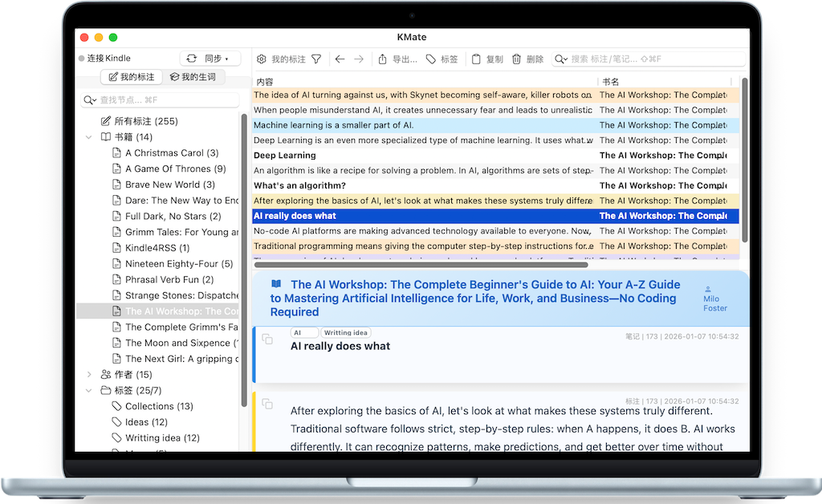Click the 删除 trash icon
Viewport: 822px width, 504px height.
click(x=517, y=59)
